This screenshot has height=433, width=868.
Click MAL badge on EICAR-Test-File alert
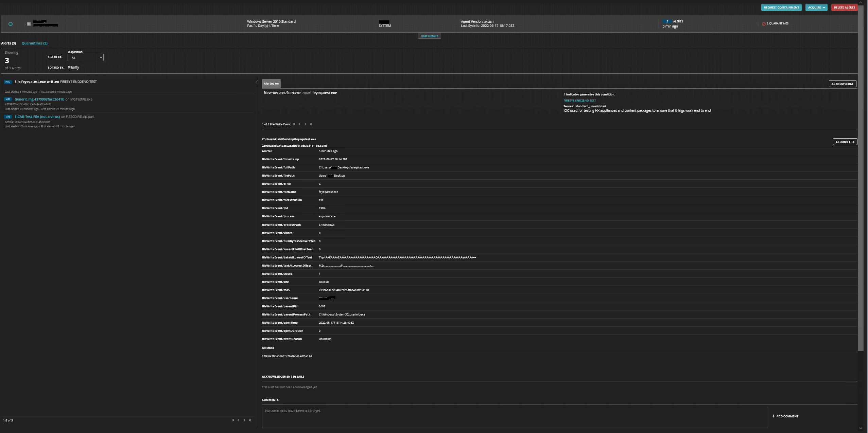[x=8, y=116]
